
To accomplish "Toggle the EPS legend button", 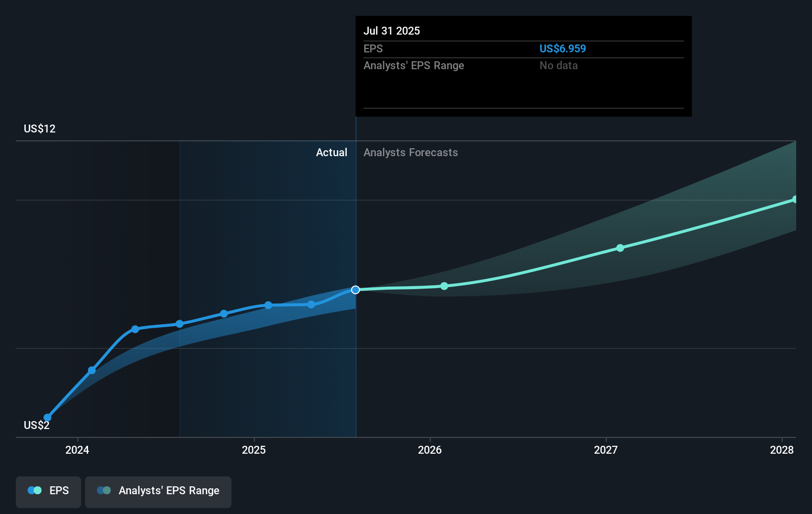I will point(48,491).
